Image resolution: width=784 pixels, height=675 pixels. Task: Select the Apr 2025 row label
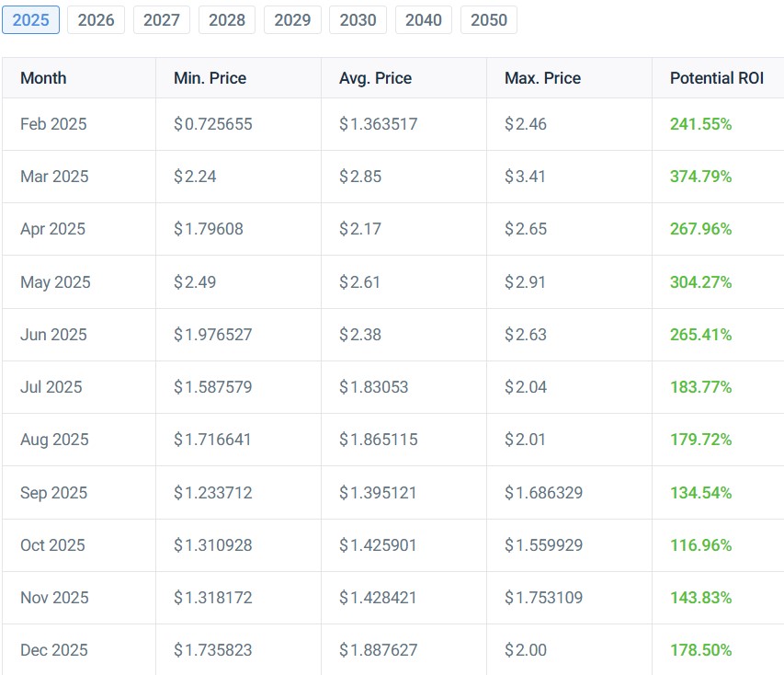tap(52, 229)
